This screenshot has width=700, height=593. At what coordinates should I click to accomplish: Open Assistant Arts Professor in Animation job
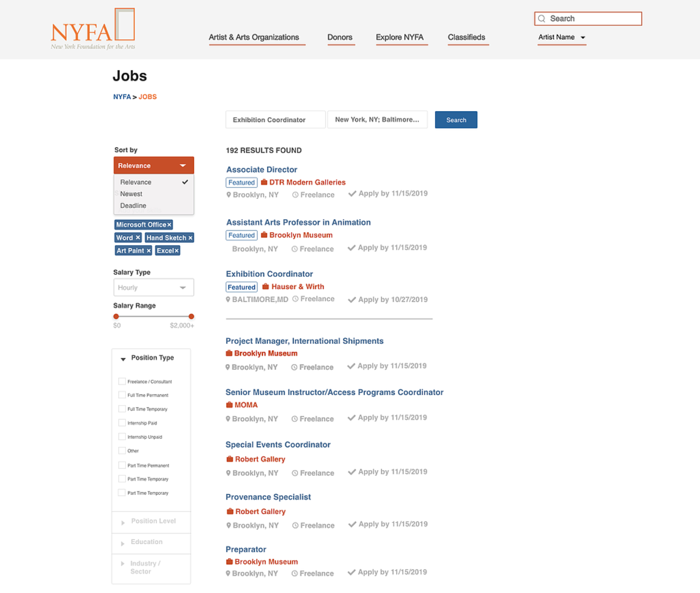tap(298, 222)
